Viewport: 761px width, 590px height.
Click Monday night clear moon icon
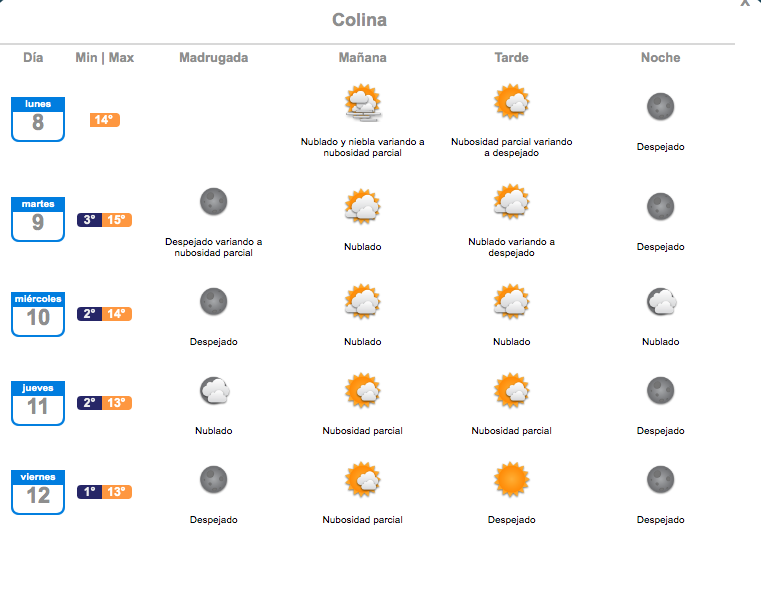point(661,107)
